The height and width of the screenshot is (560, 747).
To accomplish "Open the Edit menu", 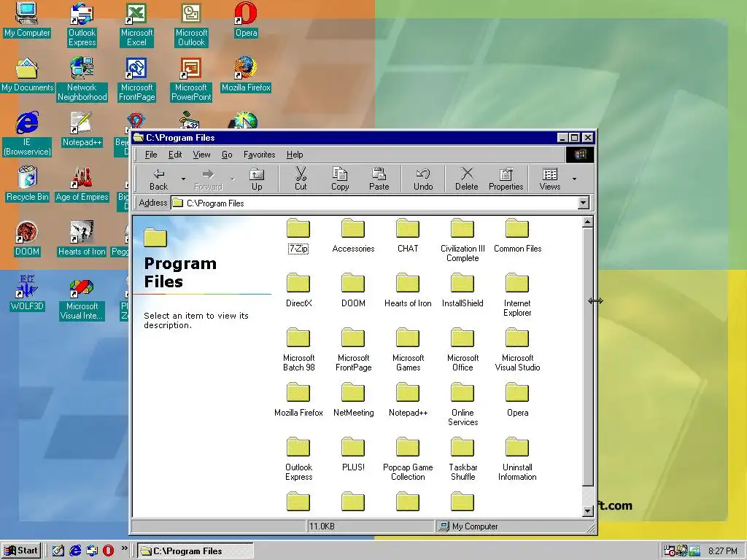I will pyautogui.click(x=175, y=155).
